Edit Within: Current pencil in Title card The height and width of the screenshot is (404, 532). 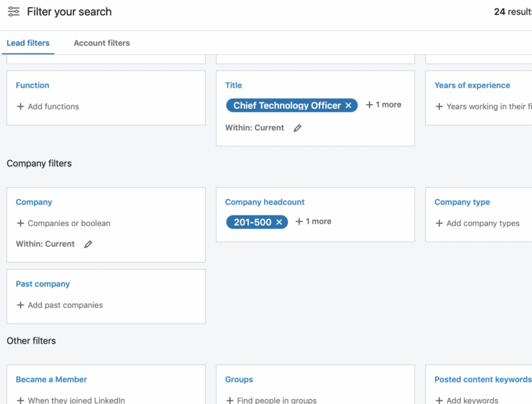298,128
